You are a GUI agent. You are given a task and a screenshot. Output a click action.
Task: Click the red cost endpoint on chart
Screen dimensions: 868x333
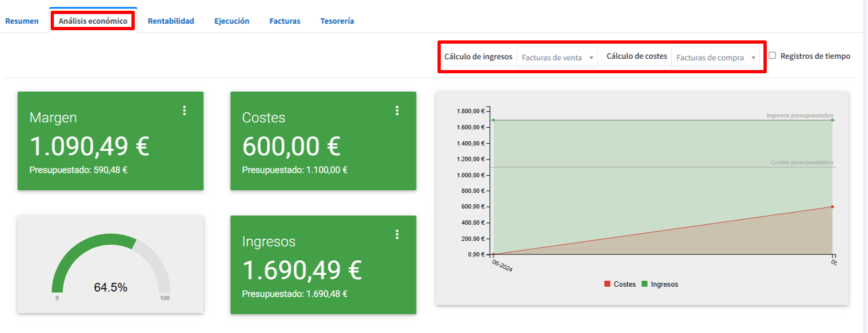pos(832,207)
